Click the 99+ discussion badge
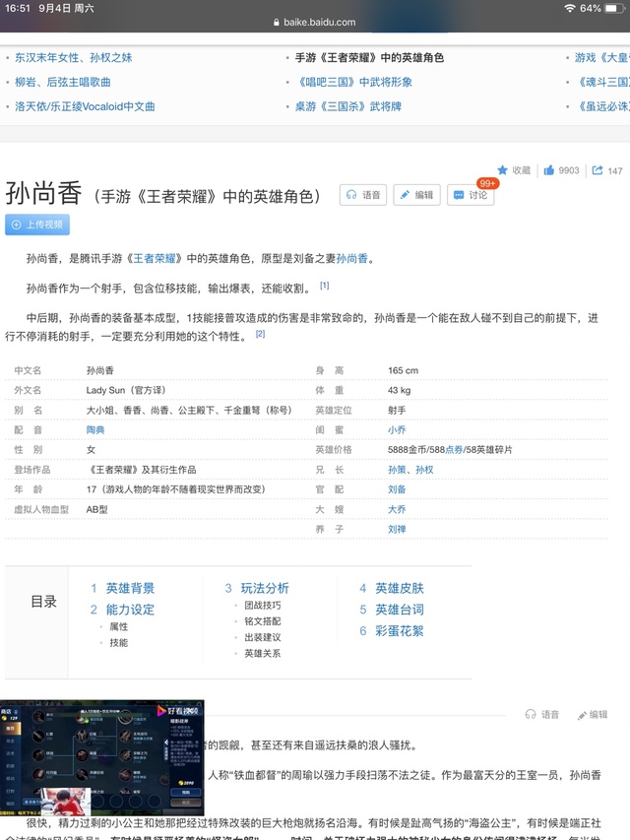Screen dimensions: 630x840 coord(487,183)
